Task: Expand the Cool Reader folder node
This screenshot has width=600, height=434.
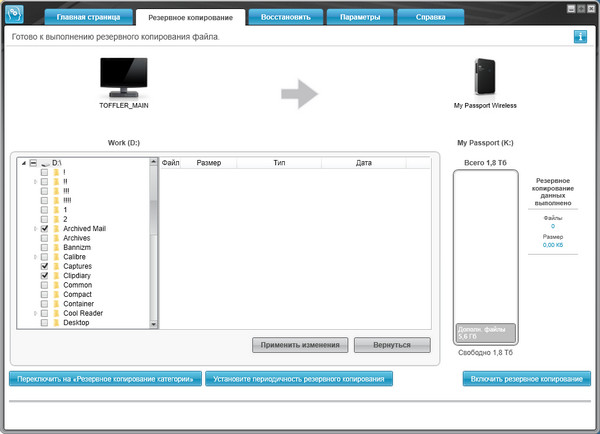Action: 35,313
